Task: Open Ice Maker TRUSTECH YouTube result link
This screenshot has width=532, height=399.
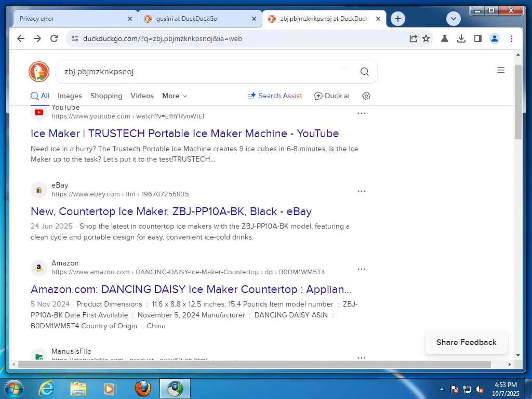Action: pos(184,134)
